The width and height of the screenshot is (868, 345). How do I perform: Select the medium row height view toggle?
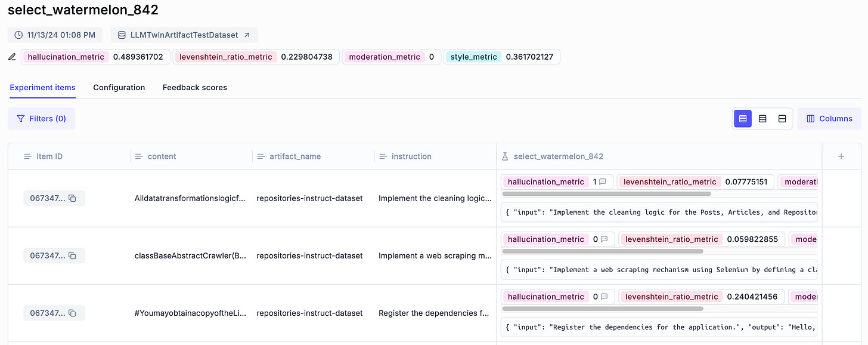pos(762,119)
